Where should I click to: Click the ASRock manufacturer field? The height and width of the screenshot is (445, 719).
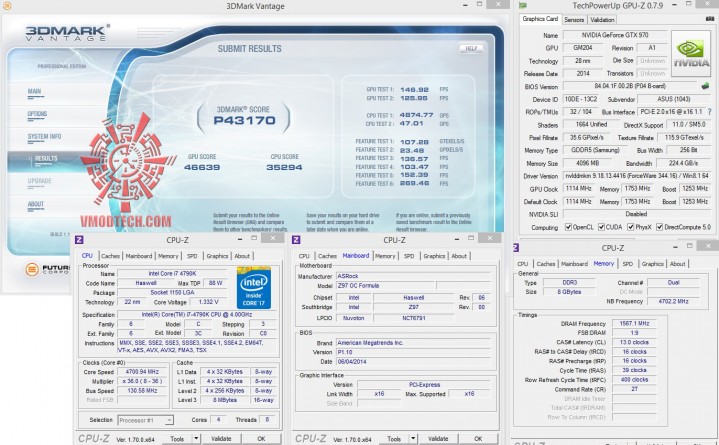[x=413, y=276]
